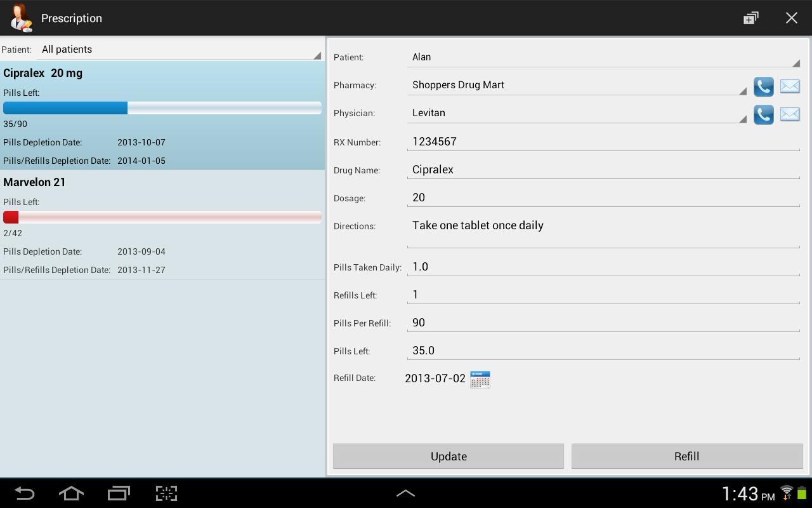Click the refill date 2013-07-02
The width and height of the screenshot is (812, 508).
(435, 378)
